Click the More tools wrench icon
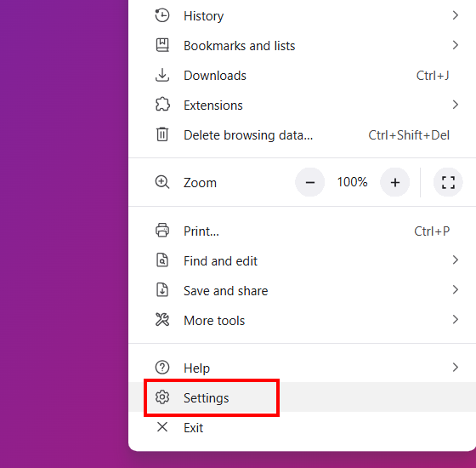Viewport: 476px width, 468px height. point(162,320)
